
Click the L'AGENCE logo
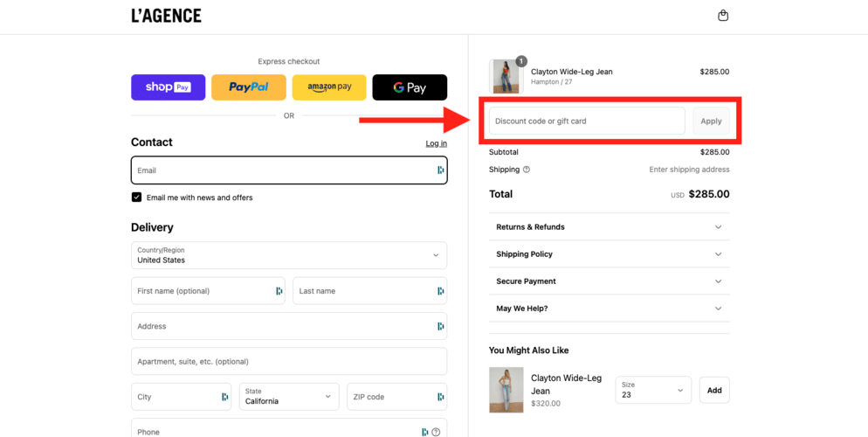[166, 16]
